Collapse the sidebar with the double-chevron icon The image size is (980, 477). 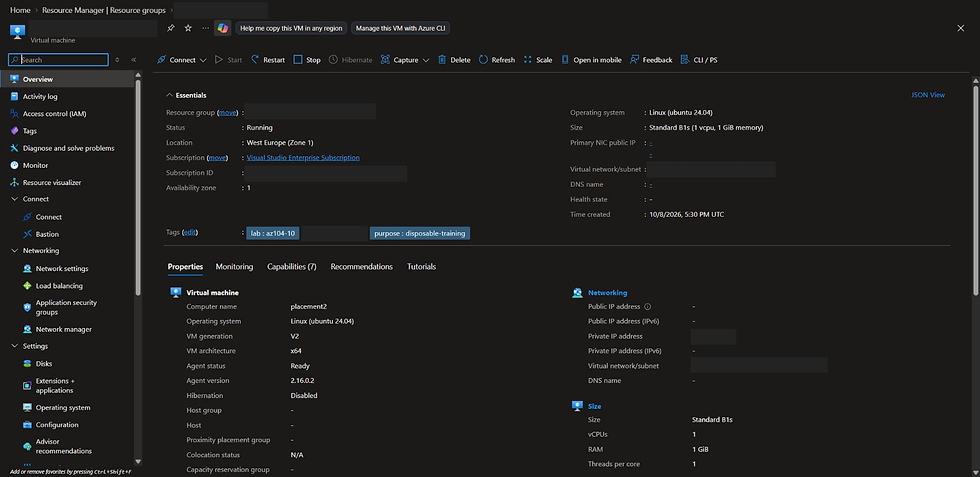point(134,60)
